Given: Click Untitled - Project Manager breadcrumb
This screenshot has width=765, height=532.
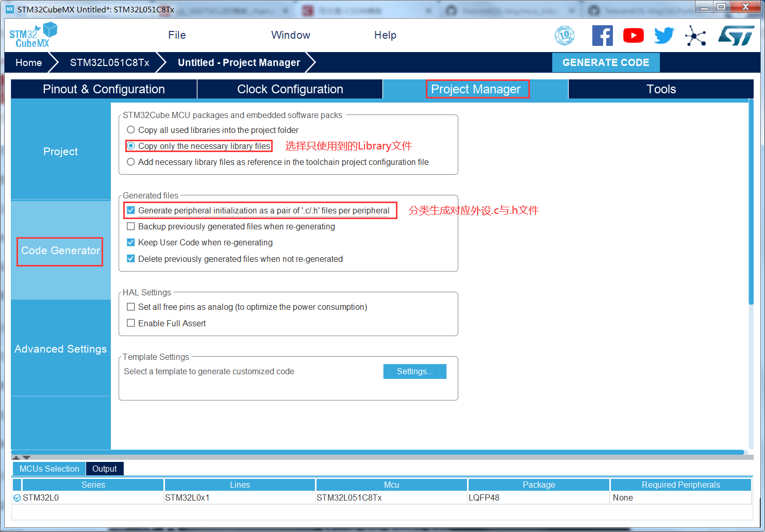Looking at the screenshot, I should point(239,62).
